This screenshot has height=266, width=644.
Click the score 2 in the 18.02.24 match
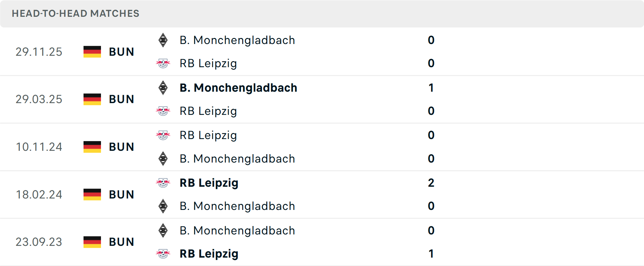[x=431, y=183]
